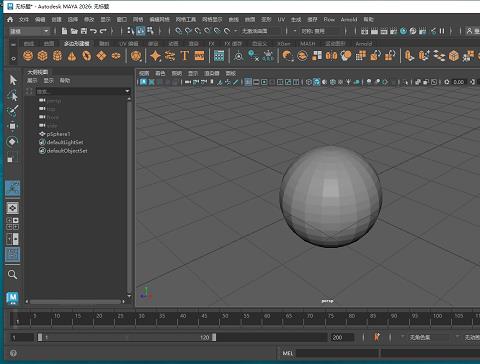The height and width of the screenshot is (364, 480).
Task: Select the Move tool in toolbox
Action: [13, 126]
